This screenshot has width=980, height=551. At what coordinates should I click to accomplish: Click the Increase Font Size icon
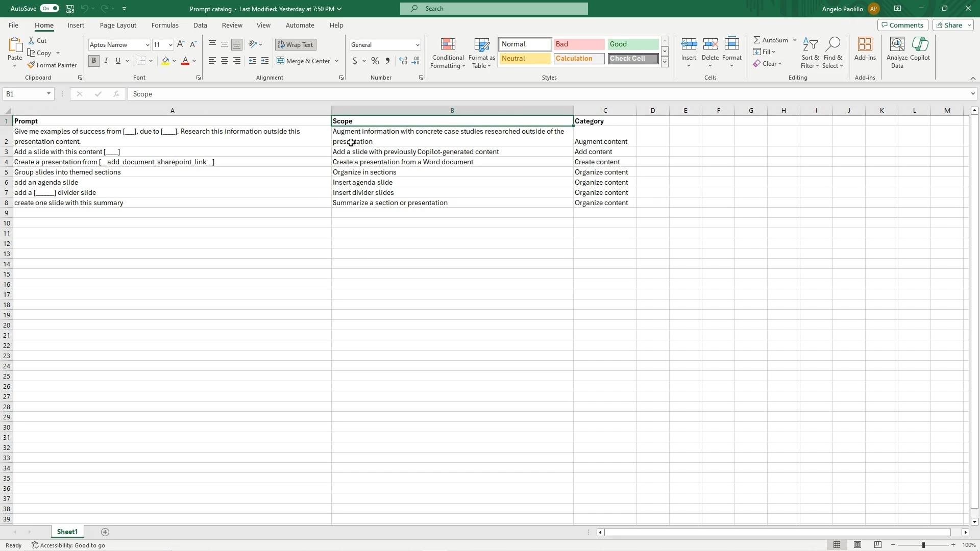(181, 45)
